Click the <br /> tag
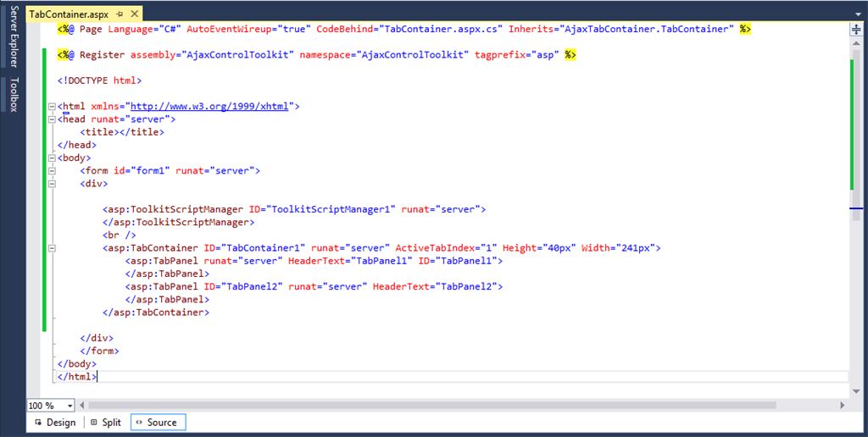 point(119,235)
